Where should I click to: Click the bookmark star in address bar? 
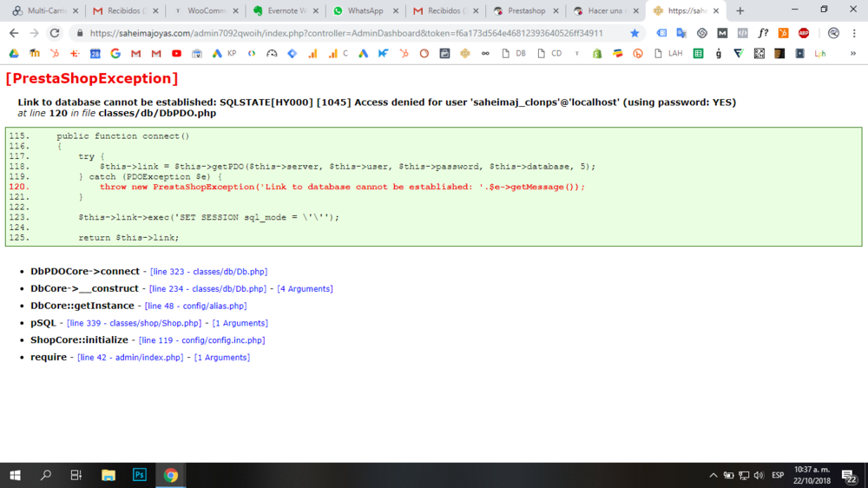coord(635,33)
